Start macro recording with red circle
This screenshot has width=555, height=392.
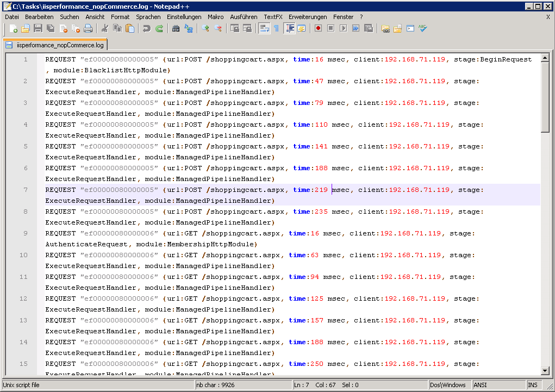pos(318,28)
